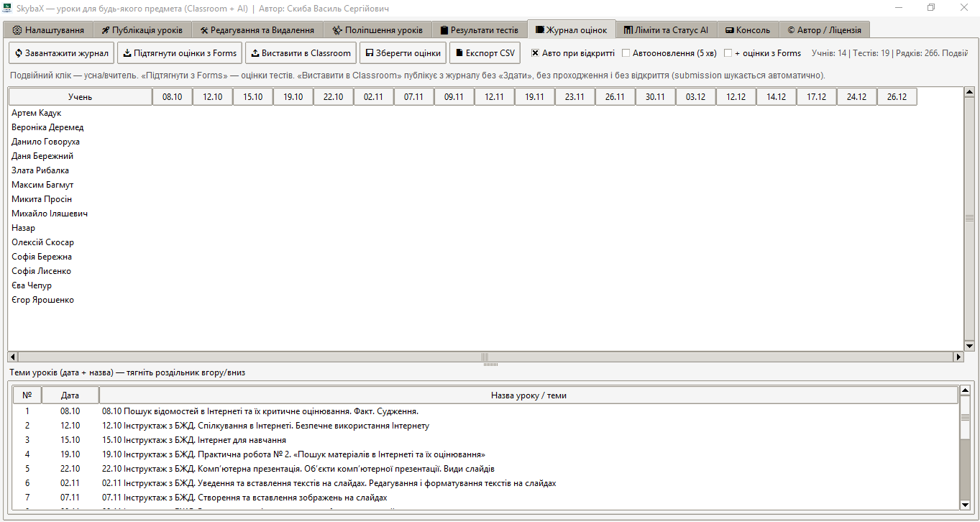Image resolution: width=980 pixels, height=522 pixels.
Task: Click the splitter handle between the two panels
Action: 490,365
